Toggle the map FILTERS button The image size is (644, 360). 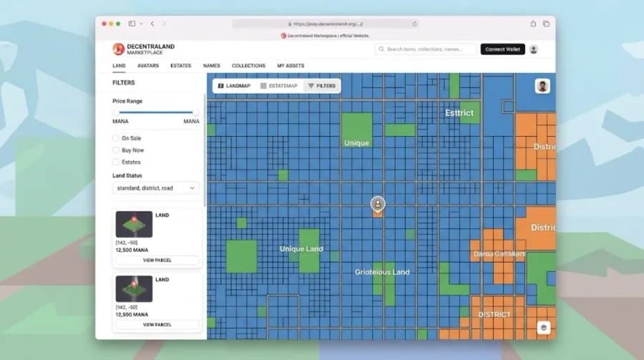(321, 86)
